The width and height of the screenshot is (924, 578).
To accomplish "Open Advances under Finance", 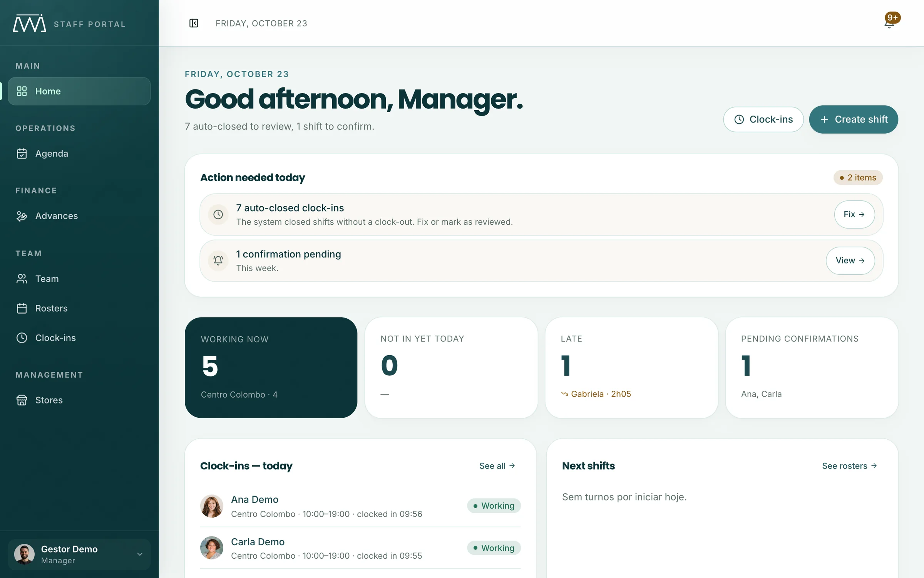I will [x=79, y=216].
